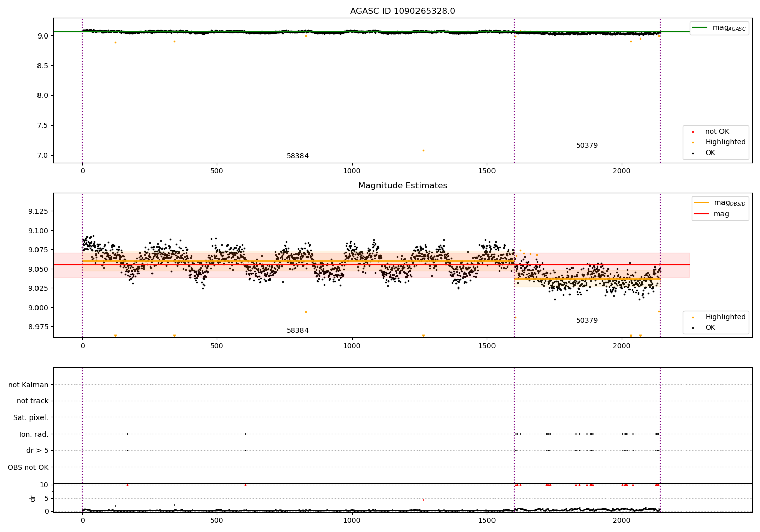This screenshot has height=532, width=760.
Task: Click the 'dr' y-axis label
Action: pyautogui.click(x=33, y=498)
